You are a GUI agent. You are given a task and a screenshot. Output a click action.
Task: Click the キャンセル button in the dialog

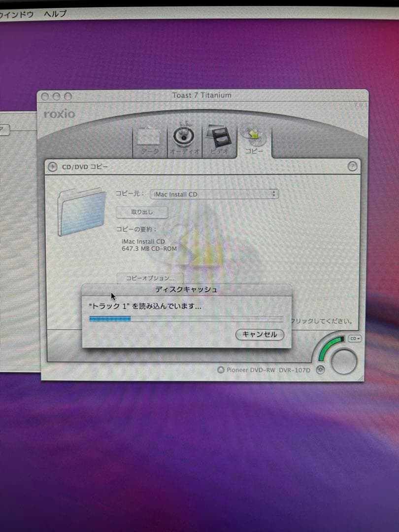tap(260, 334)
